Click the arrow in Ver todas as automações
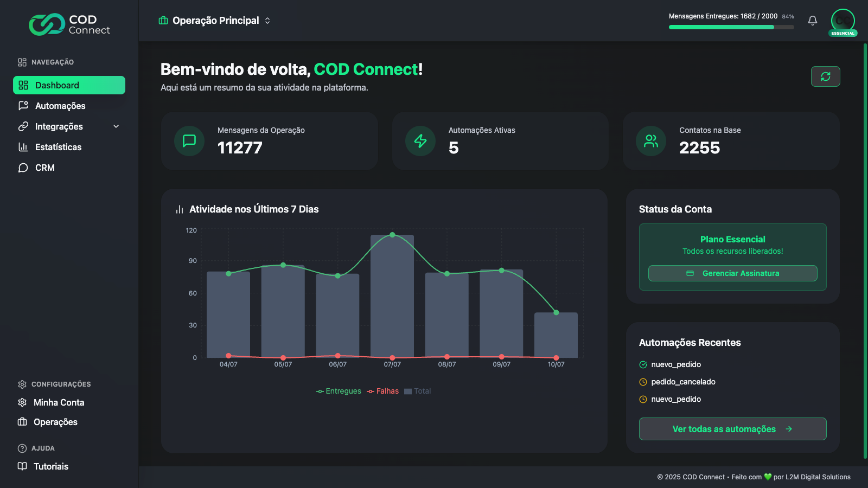Screen dimensions: 868x488 (789, 429)
